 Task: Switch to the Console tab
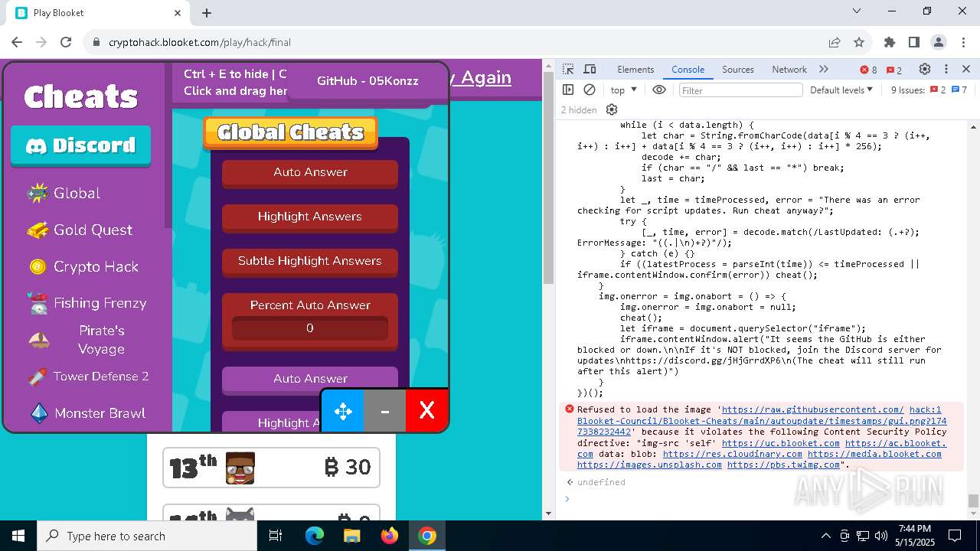pyautogui.click(x=688, y=69)
